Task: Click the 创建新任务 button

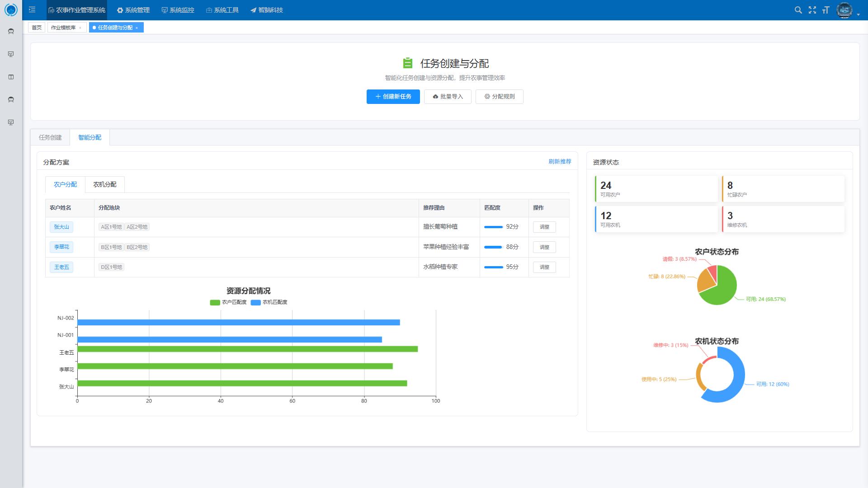Action: 393,96
